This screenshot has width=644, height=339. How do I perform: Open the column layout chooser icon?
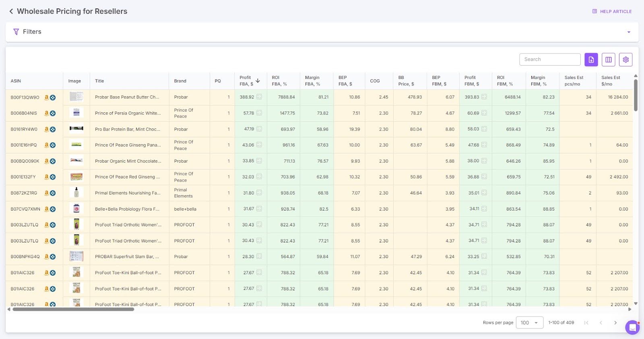click(608, 60)
